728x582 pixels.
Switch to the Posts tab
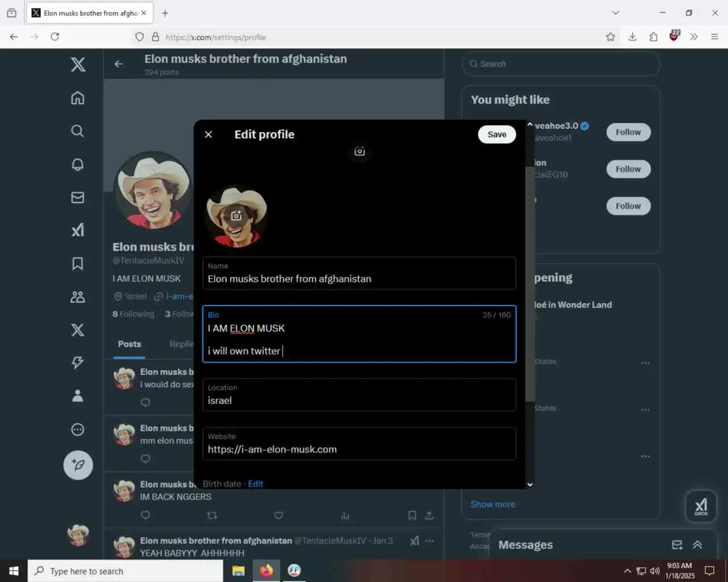[x=129, y=344]
